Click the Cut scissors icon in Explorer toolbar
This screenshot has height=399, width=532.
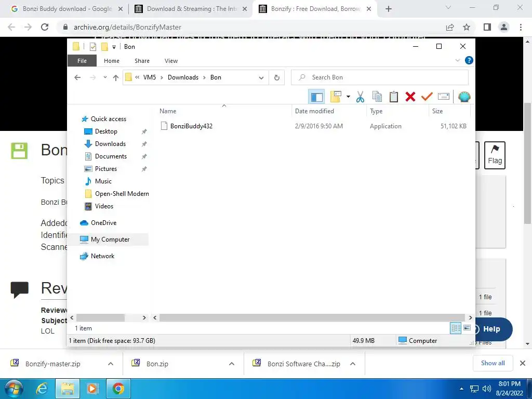360,97
